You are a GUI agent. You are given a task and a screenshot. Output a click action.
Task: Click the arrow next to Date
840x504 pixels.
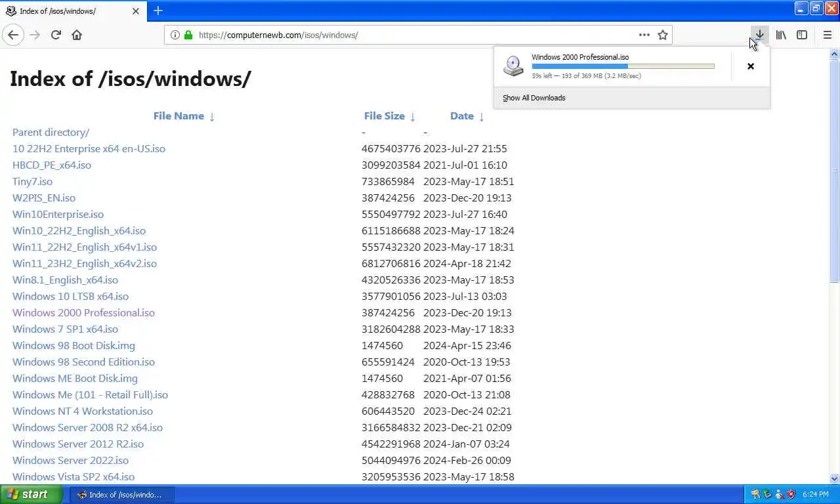click(482, 117)
